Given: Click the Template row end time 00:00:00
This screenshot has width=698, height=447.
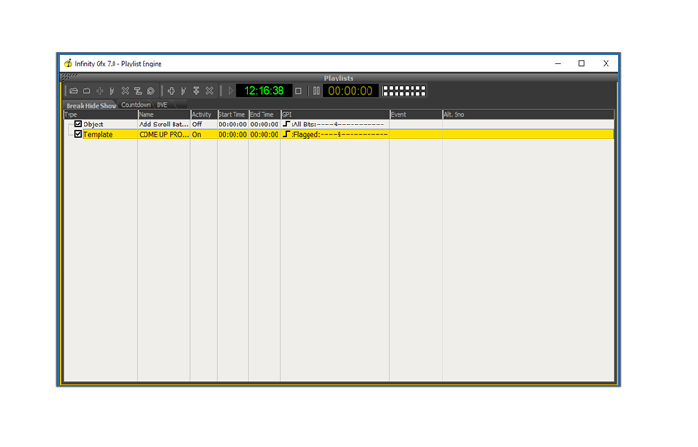Looking at the screenshot, I should tap(264, 134).
